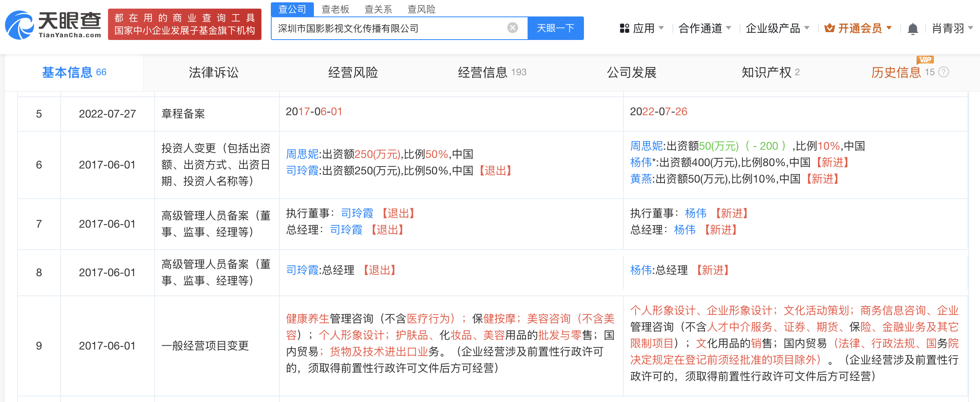Viewport: 980px width, 402px height.
Task: Open the 法律诉讼 tab
Action: [213, 72]
